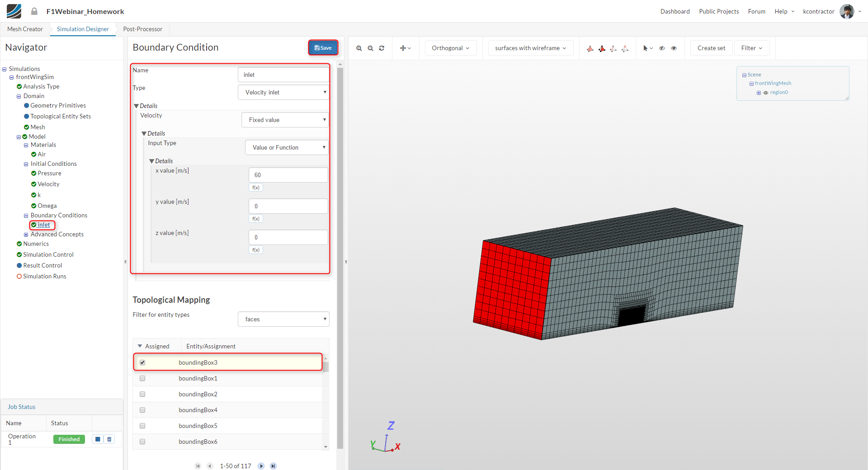The height and width of the screenshot is (470, 868).
Task: Open the surfaces with wireframe dropdown
Action: 530,48
